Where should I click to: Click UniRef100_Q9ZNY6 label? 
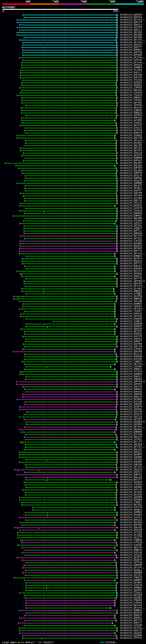[131, 82]
